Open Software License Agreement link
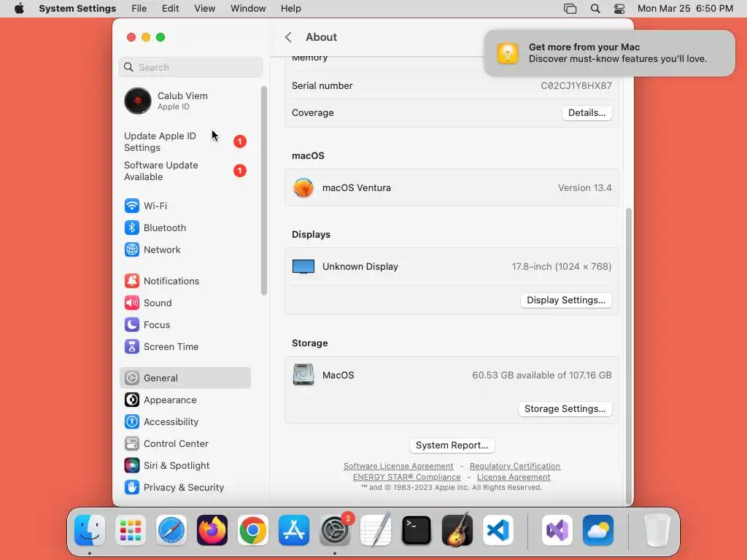Screen dimensions: 747x560 click(x=398, y=466)
